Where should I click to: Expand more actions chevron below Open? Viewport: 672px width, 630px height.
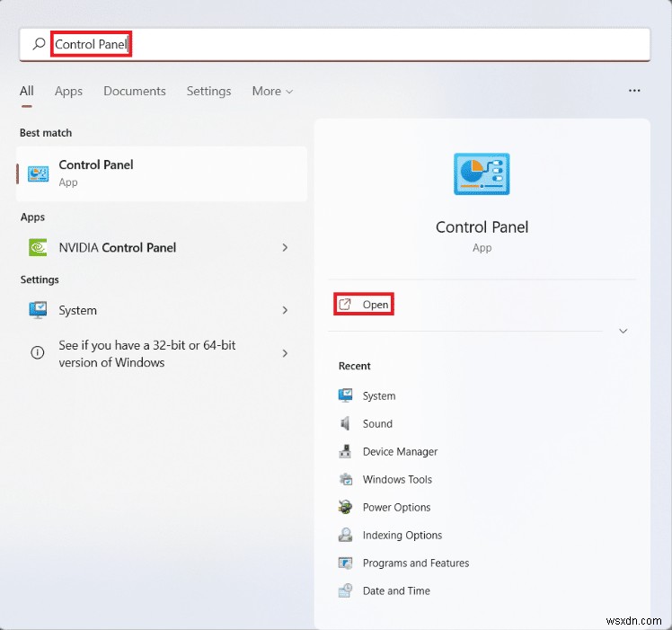[623, 331]
